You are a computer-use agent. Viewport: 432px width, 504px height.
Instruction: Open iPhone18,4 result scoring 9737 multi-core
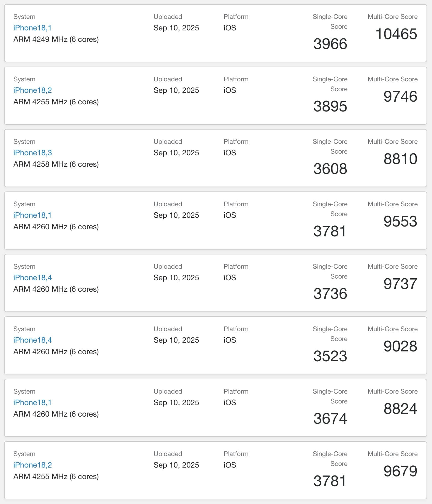click(x=33, y=277)
